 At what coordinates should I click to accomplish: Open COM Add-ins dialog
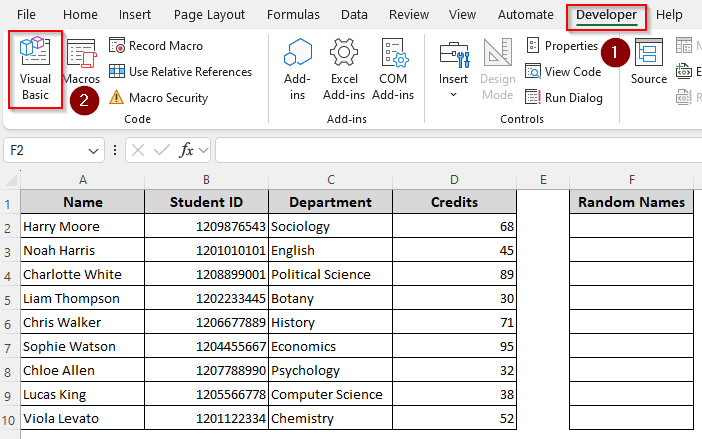click(x=393, y=69)
